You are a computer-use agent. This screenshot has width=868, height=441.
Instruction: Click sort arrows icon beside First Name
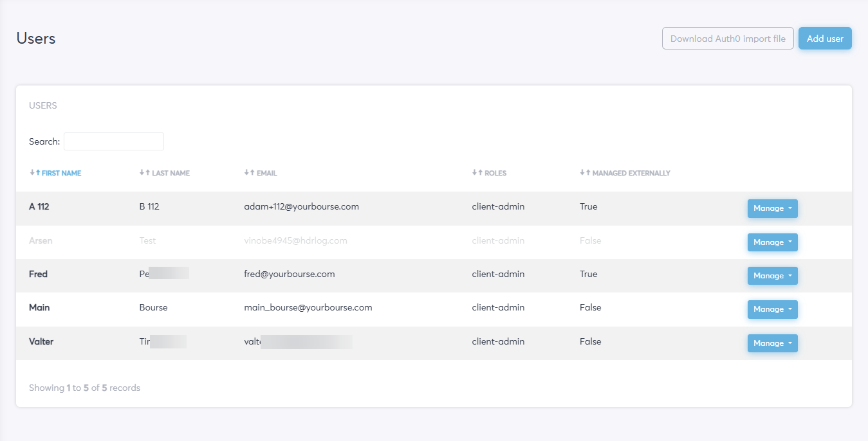(35, 173)
